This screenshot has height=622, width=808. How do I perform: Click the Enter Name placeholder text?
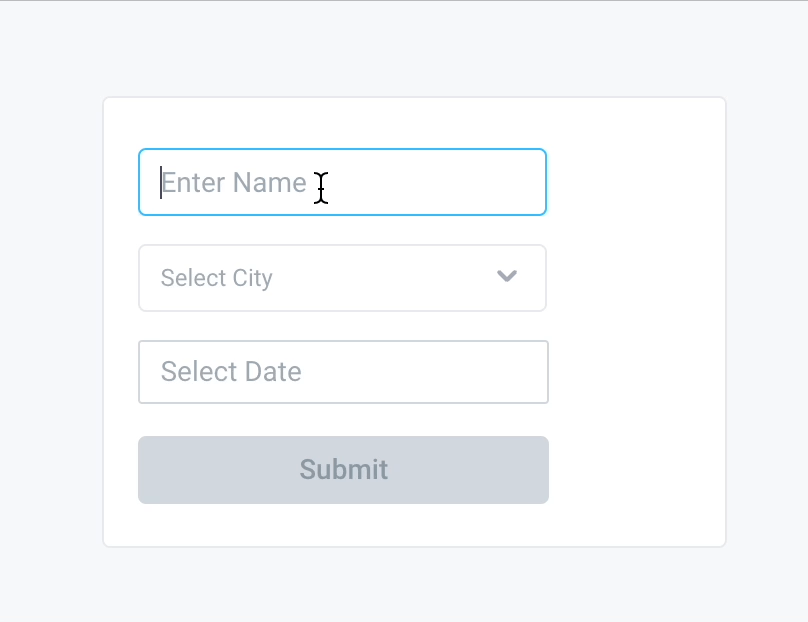coord(233,182)
